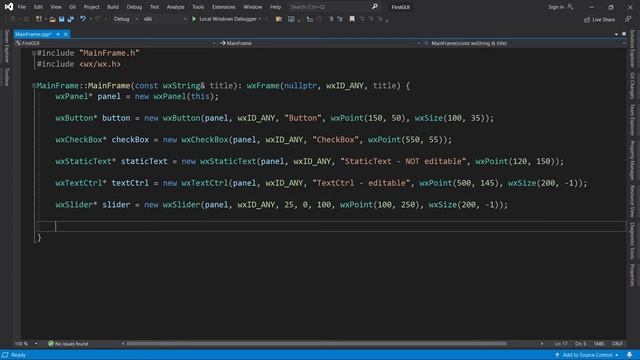Open the Build menu
Viewport: 640px width, 360px height.
113,7
